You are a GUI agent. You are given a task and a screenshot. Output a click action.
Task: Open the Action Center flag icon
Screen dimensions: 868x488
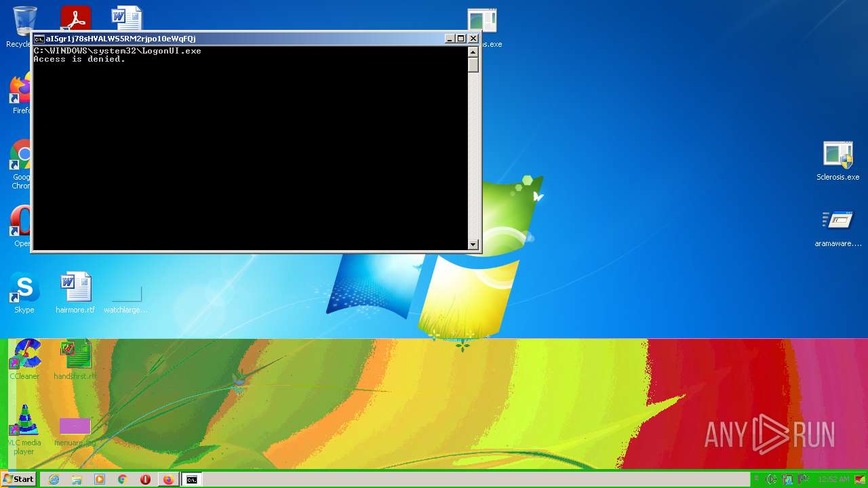(804, 479)
